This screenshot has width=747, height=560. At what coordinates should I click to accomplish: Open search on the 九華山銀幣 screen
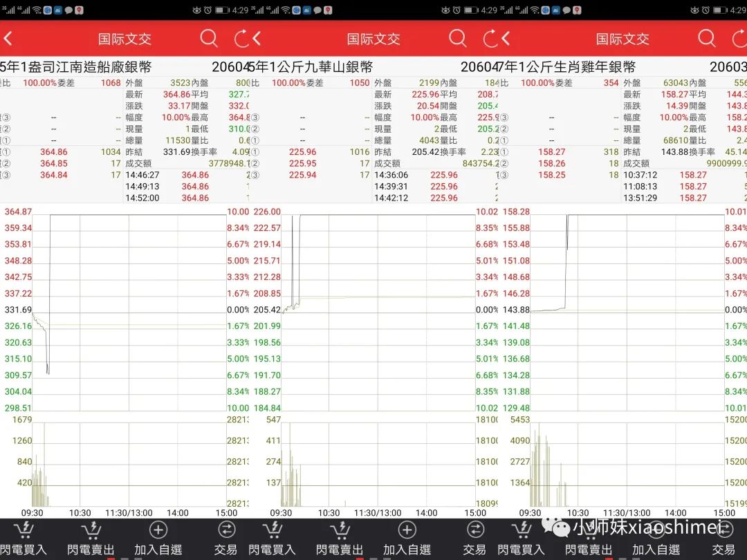[457, 38]
